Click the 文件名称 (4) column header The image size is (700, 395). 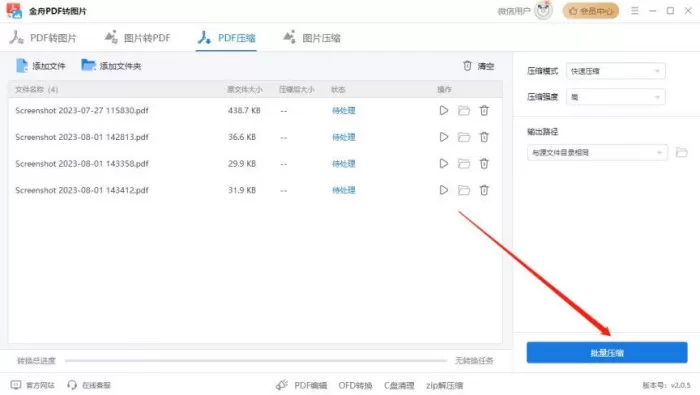[x=36, y=89]
